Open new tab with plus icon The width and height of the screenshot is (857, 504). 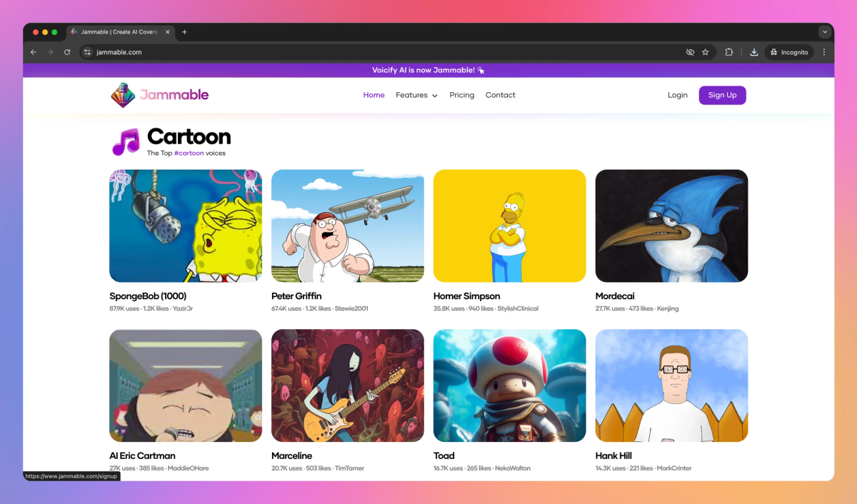click(184, 32)
